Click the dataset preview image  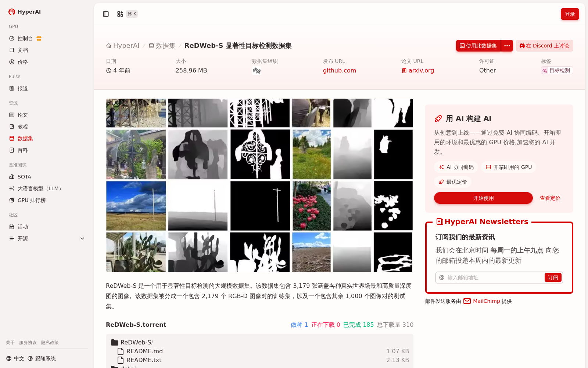coord(259,185)
